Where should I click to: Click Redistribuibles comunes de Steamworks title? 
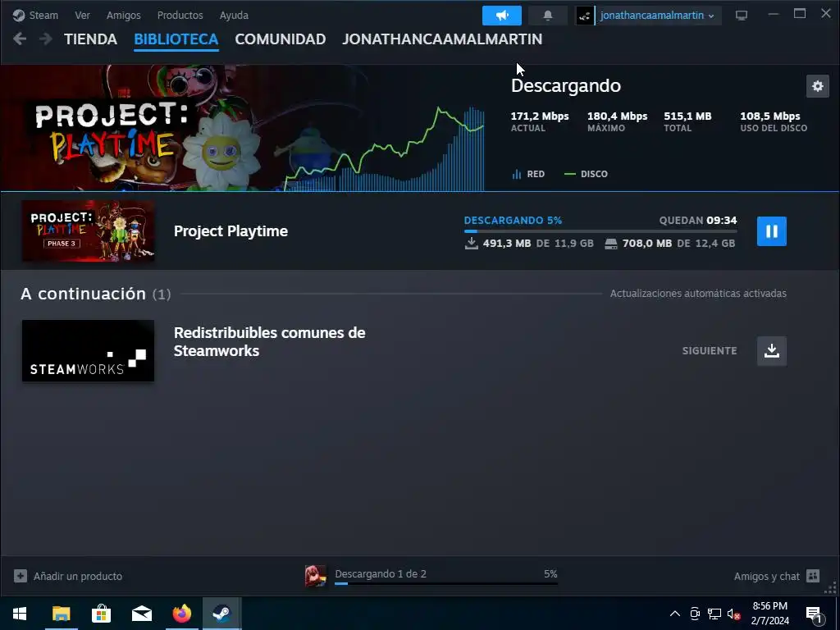click(269, 342)
